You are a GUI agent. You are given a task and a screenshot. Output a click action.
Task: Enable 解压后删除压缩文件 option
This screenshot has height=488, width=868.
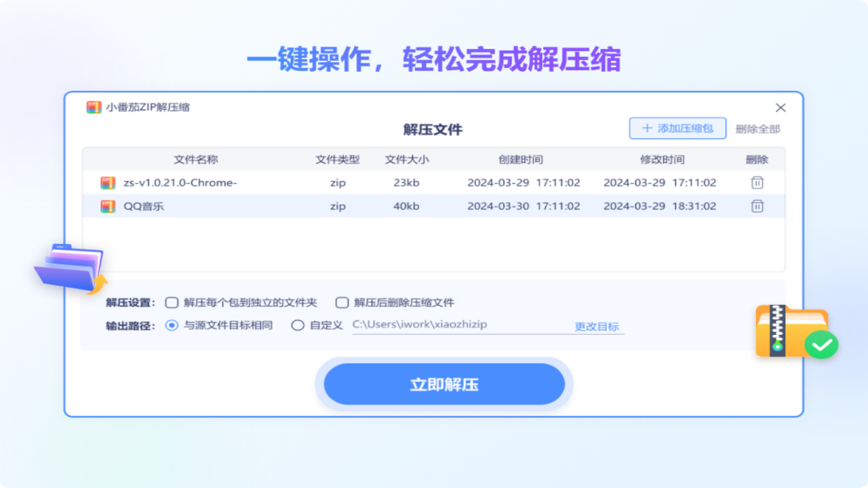342,302
